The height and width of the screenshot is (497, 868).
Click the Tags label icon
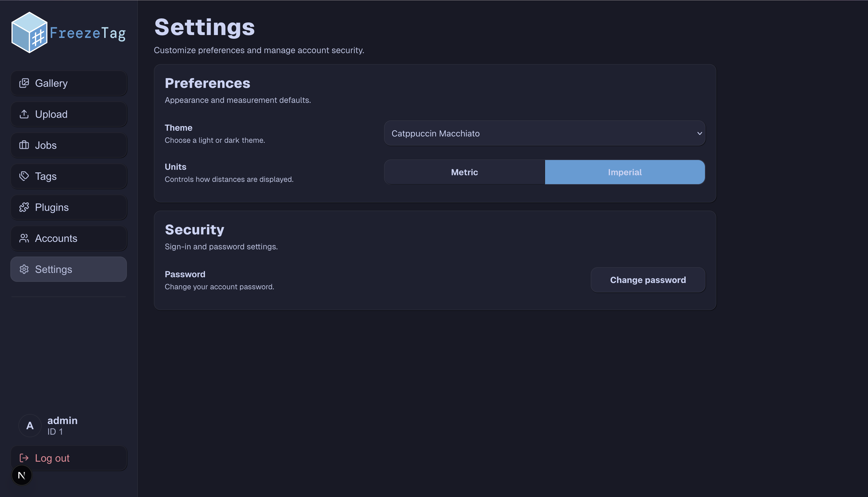pyautogui.click(x=24, y=176)
